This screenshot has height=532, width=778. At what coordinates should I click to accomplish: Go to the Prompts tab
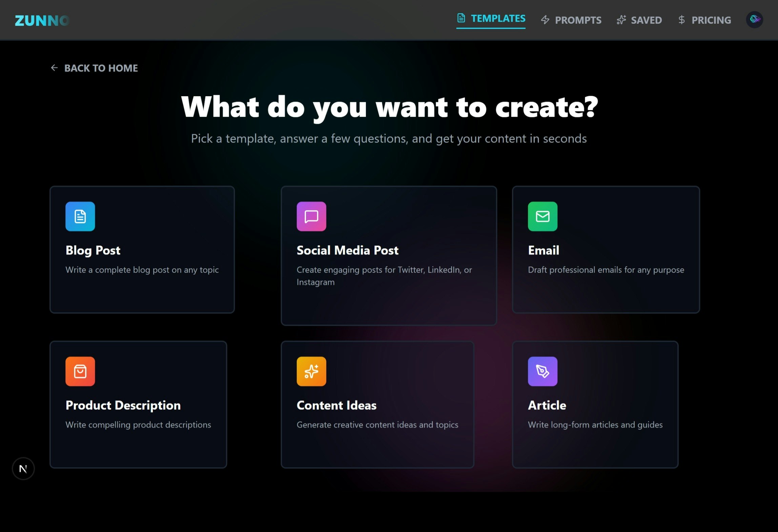(x=571, y=20)
